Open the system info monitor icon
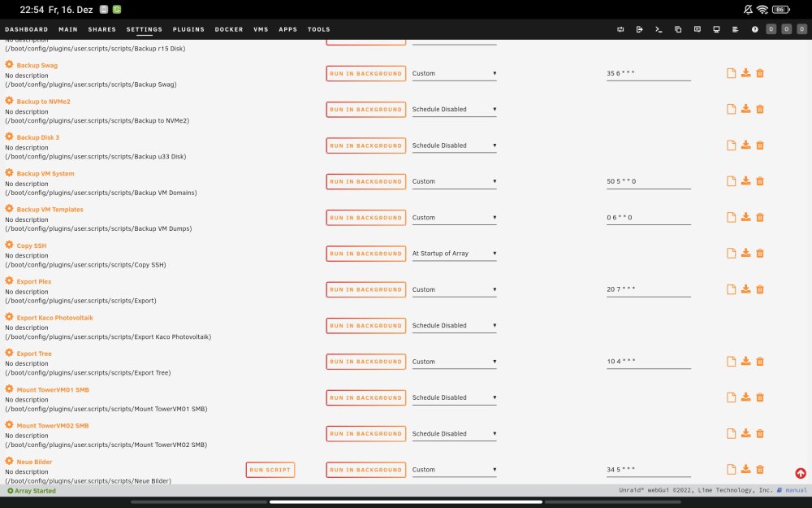 716,29
